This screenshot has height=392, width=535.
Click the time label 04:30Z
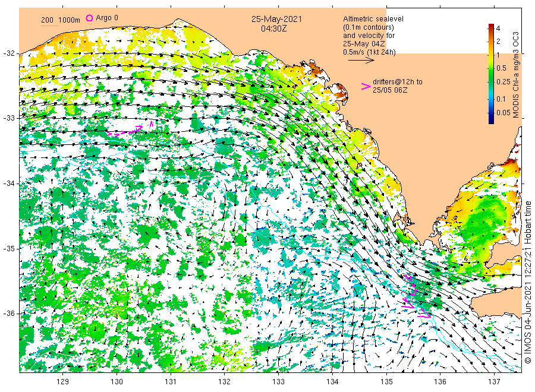click(x=274, y=29)
